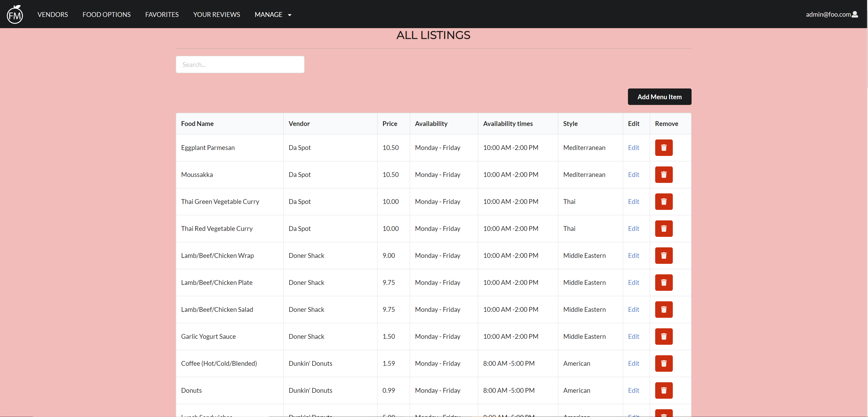Edit Thai Red Vegetable Curry entry
The height and width of the screenshot is (417, 868).
pyautogui.click(x=633, y=228)
